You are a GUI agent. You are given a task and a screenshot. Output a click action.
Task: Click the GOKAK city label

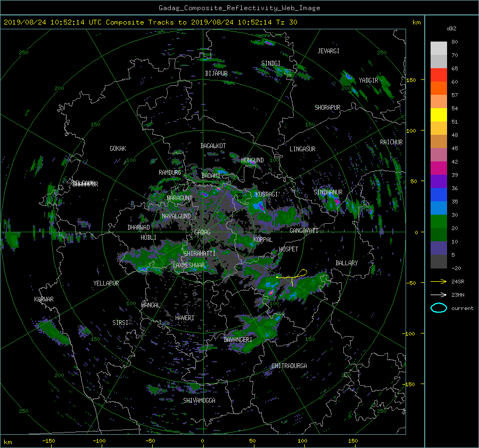click(x=118, y=149)
